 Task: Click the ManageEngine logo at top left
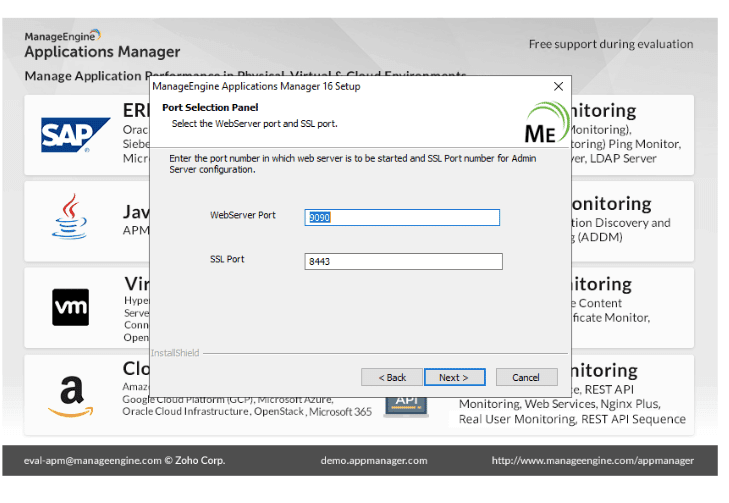click(62, 36)
